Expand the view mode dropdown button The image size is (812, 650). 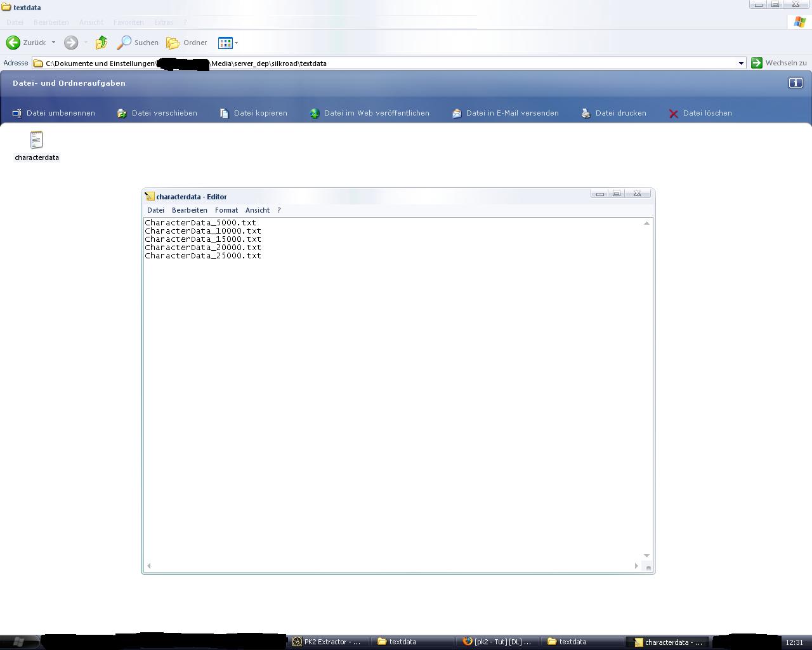(237, 43)
